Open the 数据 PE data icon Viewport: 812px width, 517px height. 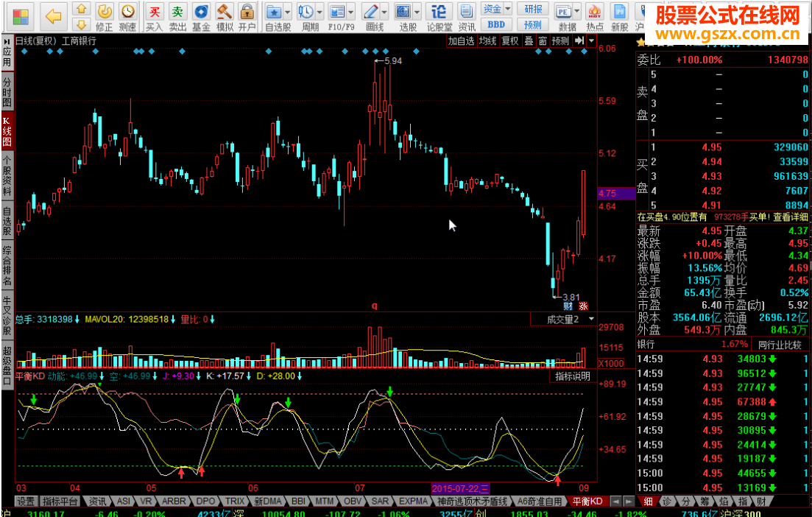click(x=563, y=17)
